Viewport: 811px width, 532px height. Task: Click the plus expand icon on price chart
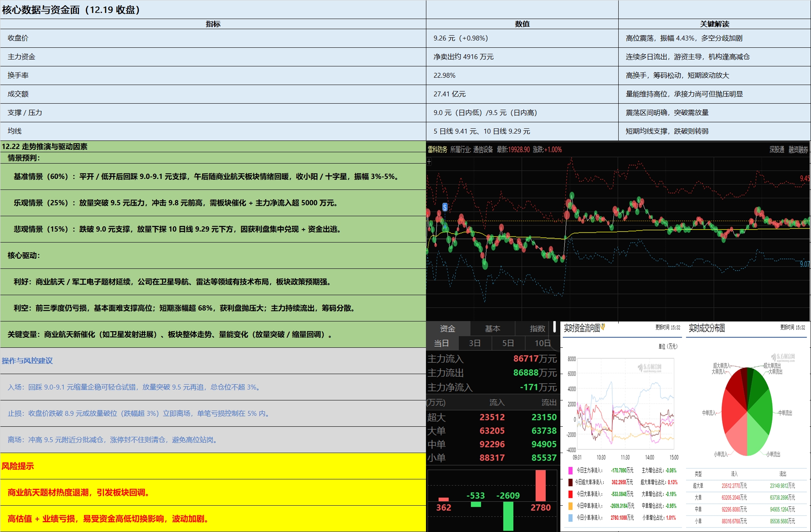pos(429,162)
